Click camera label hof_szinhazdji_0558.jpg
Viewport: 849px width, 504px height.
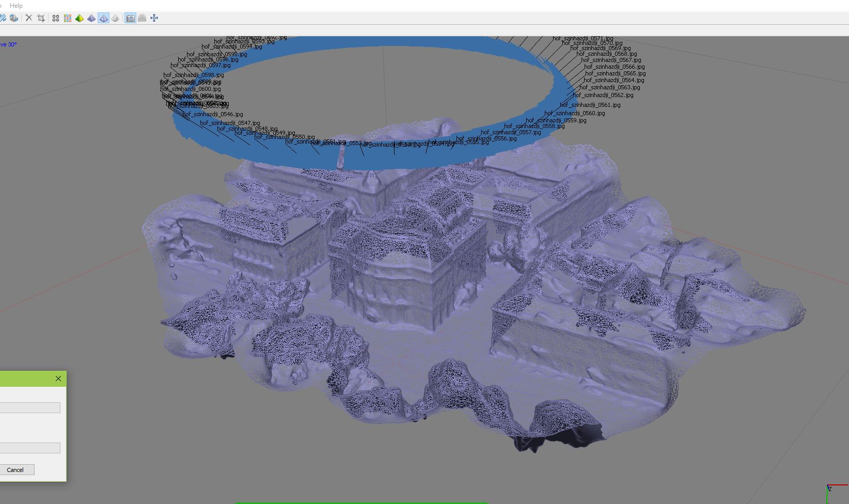coord(534,126)
